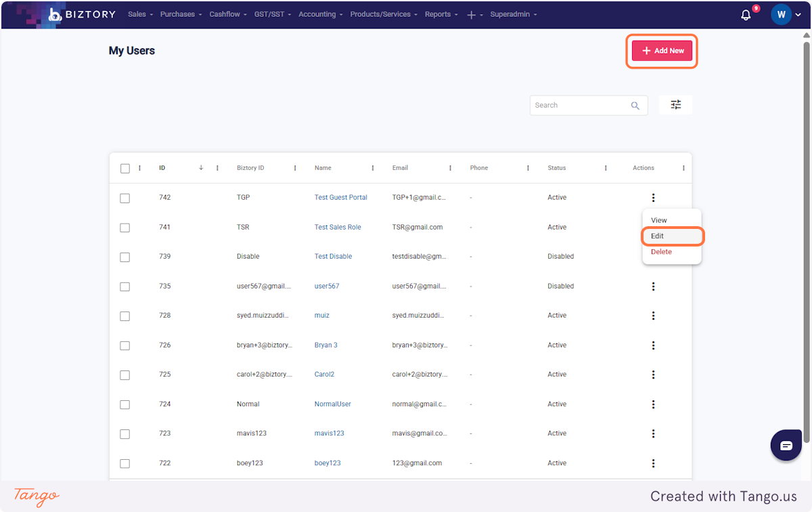Viewport: 812px width, 512px height.
Task: Open the Actions column options menu
Action: click(x=683, y=168)
